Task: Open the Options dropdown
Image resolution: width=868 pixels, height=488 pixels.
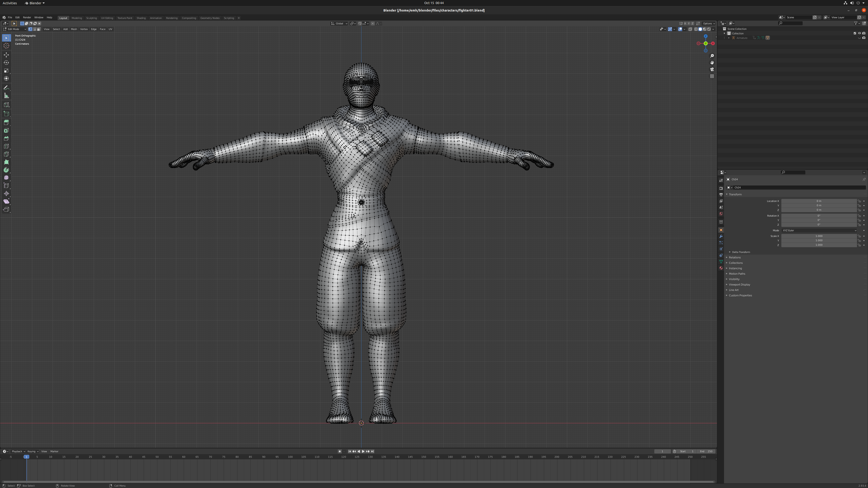Action: tap(709, 23)
